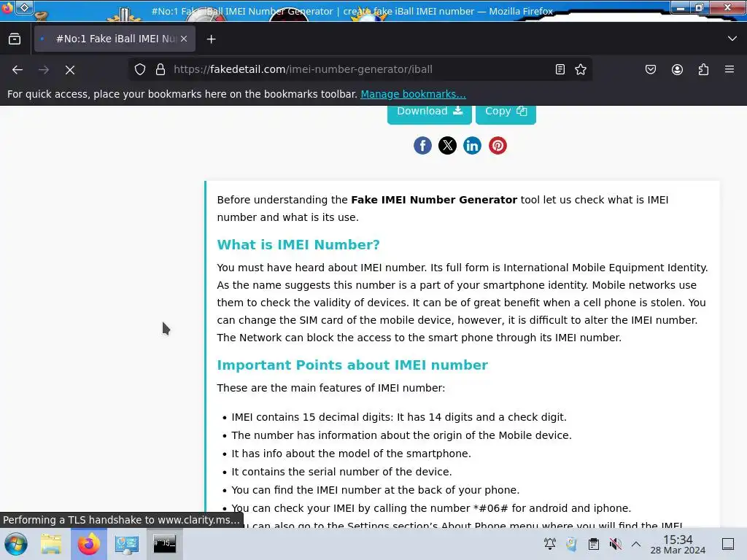Toggle reader view icon

click(560, 69)
